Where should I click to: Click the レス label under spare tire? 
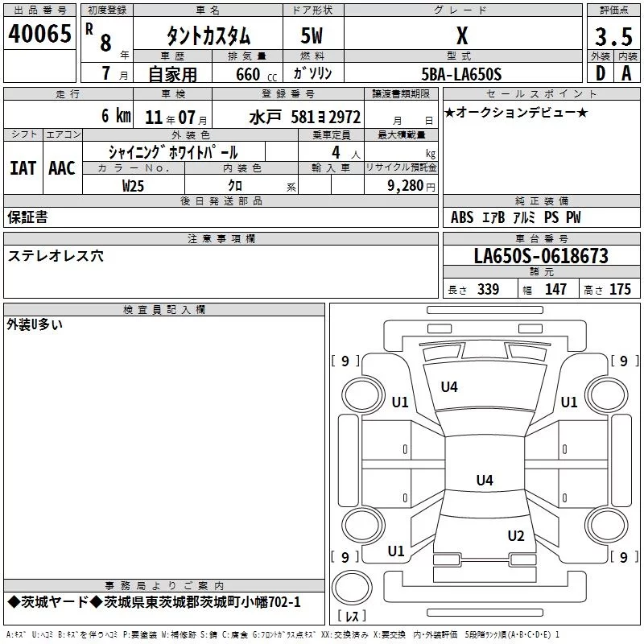pyautogui.click(x=352, y=616)
